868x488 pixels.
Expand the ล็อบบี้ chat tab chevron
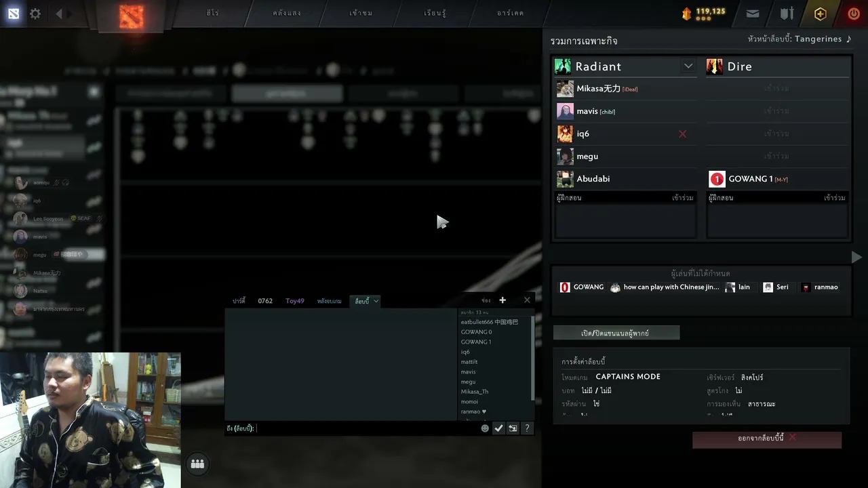coord(376,301)
